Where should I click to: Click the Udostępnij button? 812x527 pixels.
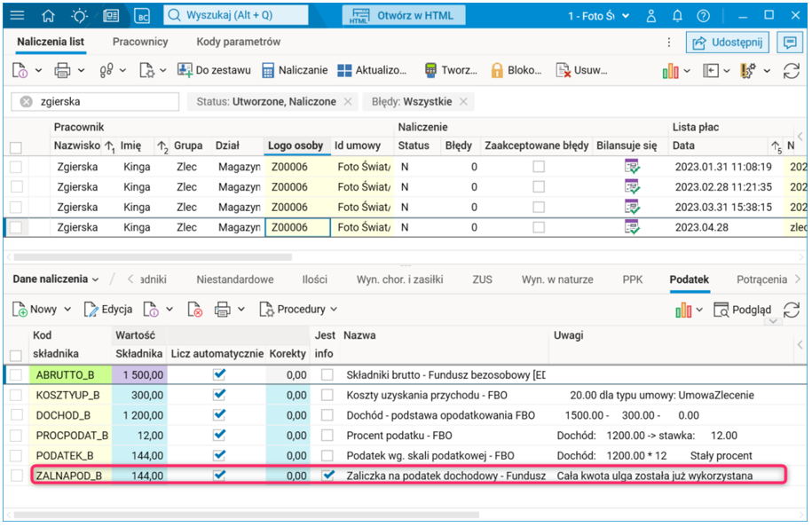727,43
